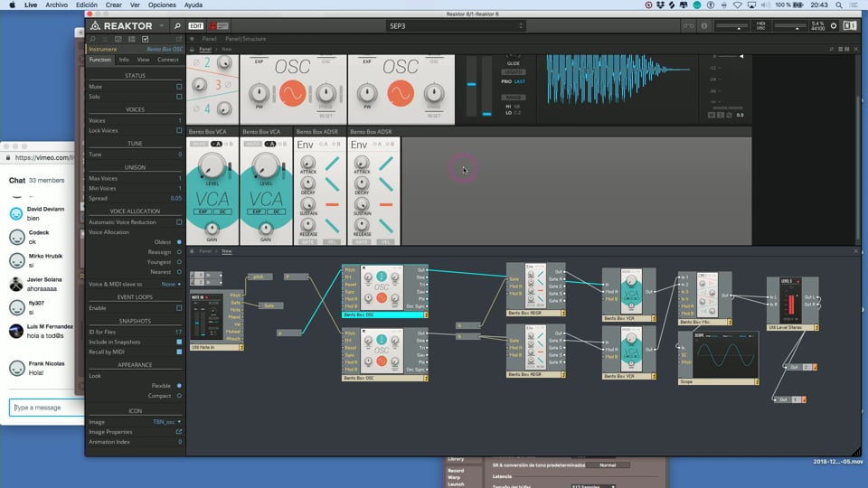Viewport: 868px width, 488px height.
Task: Select the Compact look radio button
Action: 179,396
